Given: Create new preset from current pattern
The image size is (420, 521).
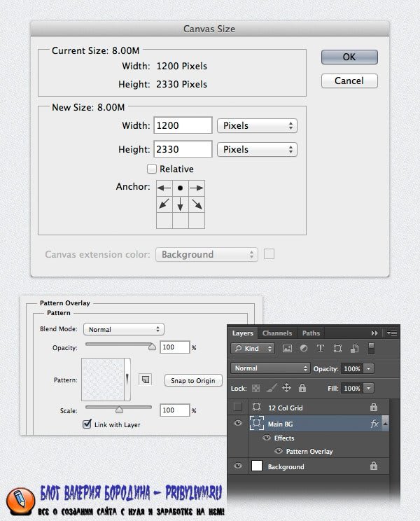Looking at the screenshot, I should 146,380.
